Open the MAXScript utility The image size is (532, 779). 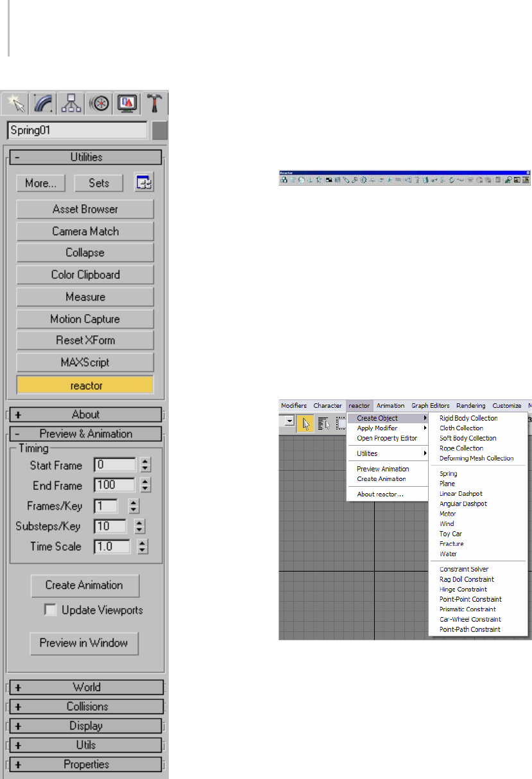click(85, 362)
